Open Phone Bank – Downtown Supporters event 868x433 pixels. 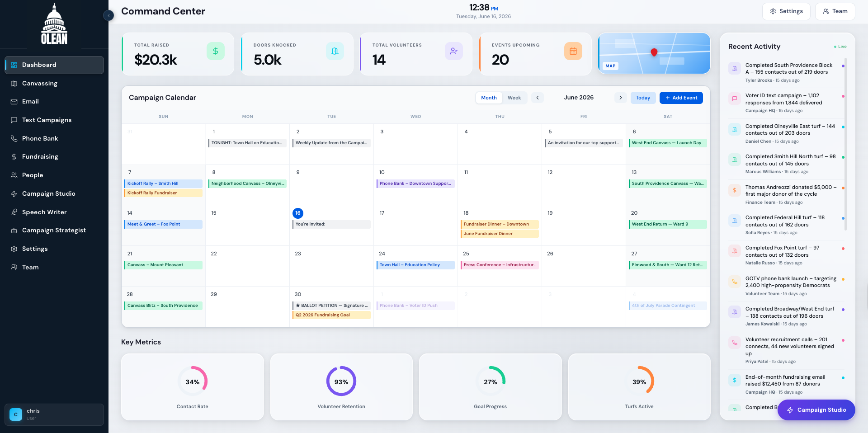tap(415, 184)
